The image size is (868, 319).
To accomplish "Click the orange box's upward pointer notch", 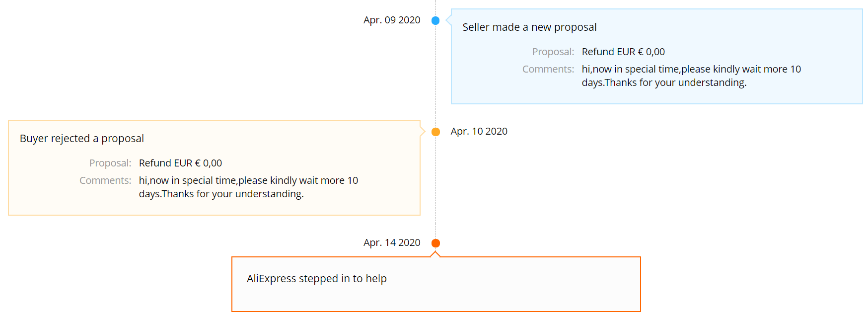I will (x=435, y=254).
